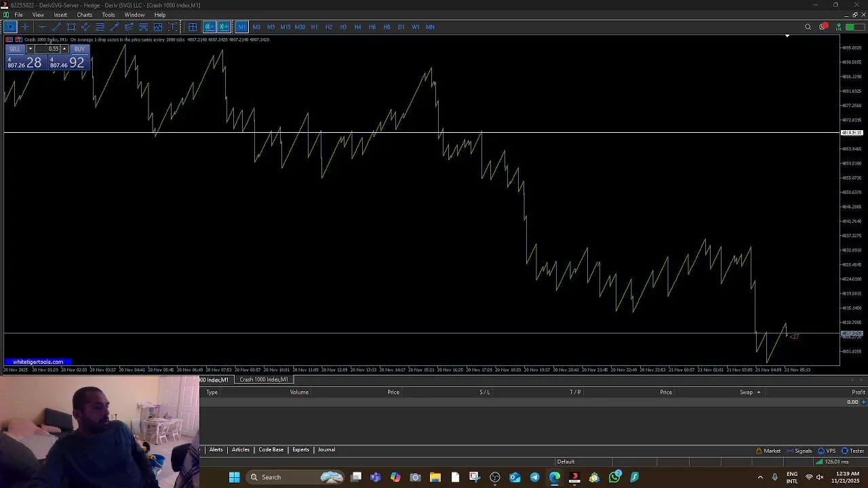Screen dimensions: 868x488
Task: Open WhatsApp from the taskbar
Action: 614,477
